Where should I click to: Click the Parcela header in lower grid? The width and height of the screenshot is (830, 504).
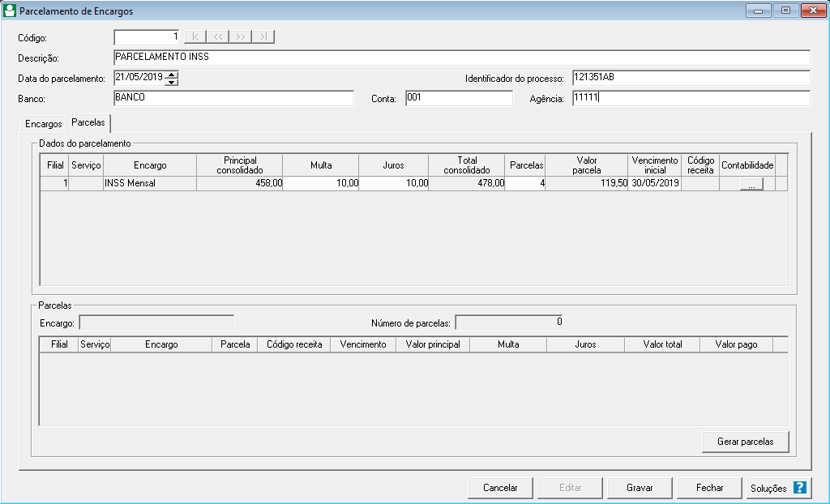235,344
